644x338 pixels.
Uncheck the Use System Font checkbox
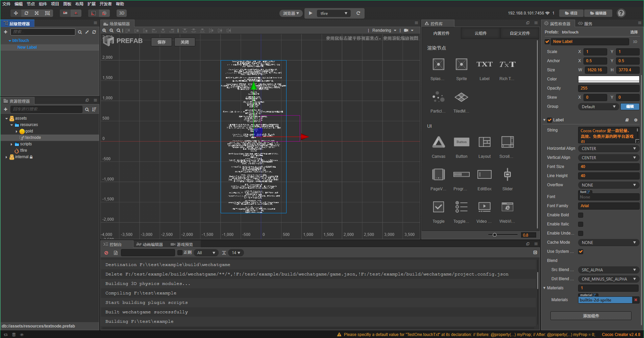click(x=580, y=252)
